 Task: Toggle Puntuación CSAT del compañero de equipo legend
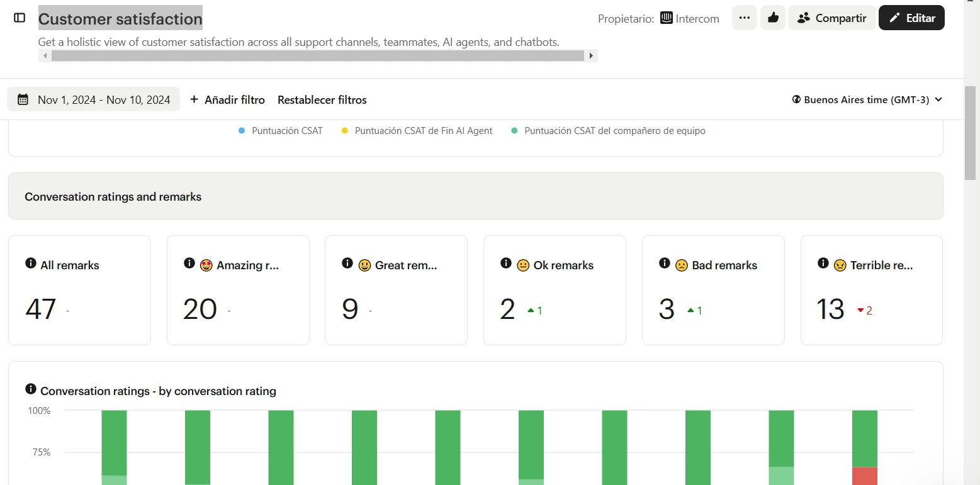[x=609, y=131]
